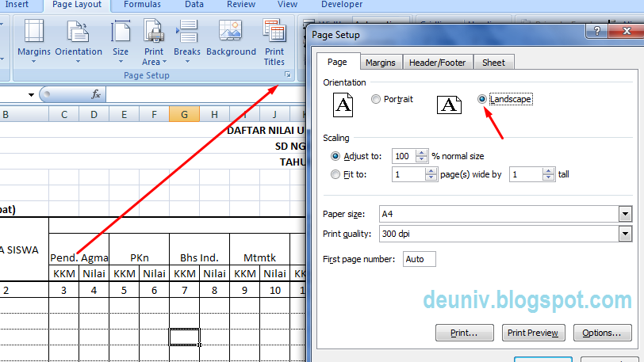Select column F header
The width and height of the screenshot is (644, 362).
pos(154,115)
